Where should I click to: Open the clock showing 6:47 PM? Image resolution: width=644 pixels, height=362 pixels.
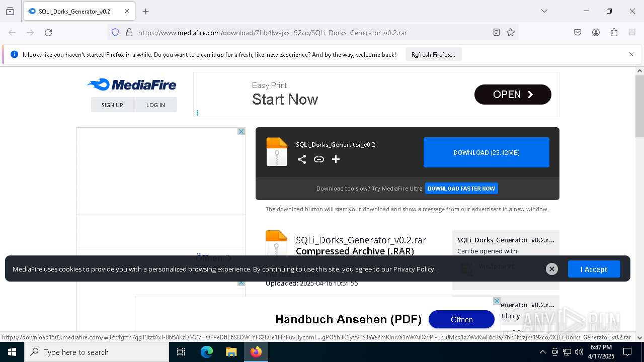pos(601,352)
